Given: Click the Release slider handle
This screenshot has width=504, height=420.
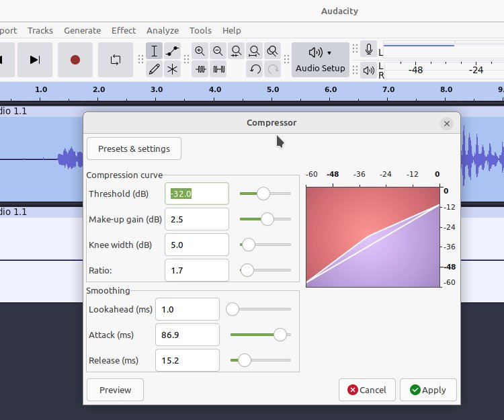Looking at the screenshot, I should pyautogui.click(x=245, y=360).
